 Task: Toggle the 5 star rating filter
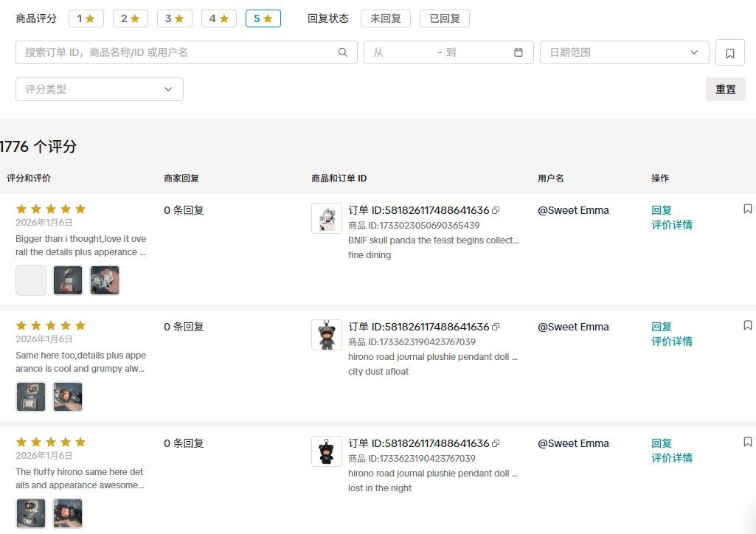(263, 18)
